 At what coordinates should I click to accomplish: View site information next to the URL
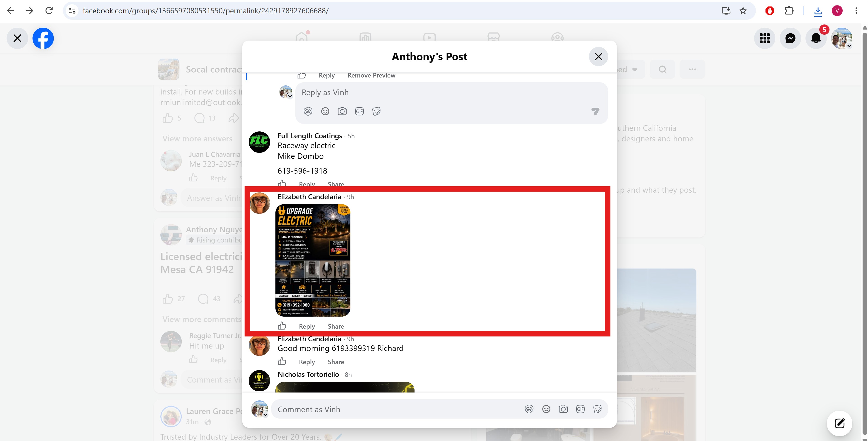click(72, 11)
